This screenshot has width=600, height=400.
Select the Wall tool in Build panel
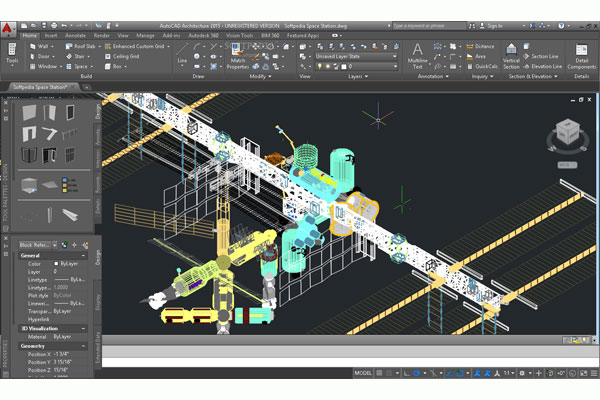(40, 45)
